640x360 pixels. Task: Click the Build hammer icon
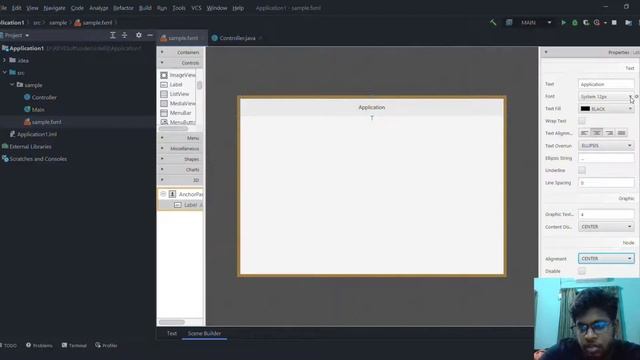[x=493, y=22]
